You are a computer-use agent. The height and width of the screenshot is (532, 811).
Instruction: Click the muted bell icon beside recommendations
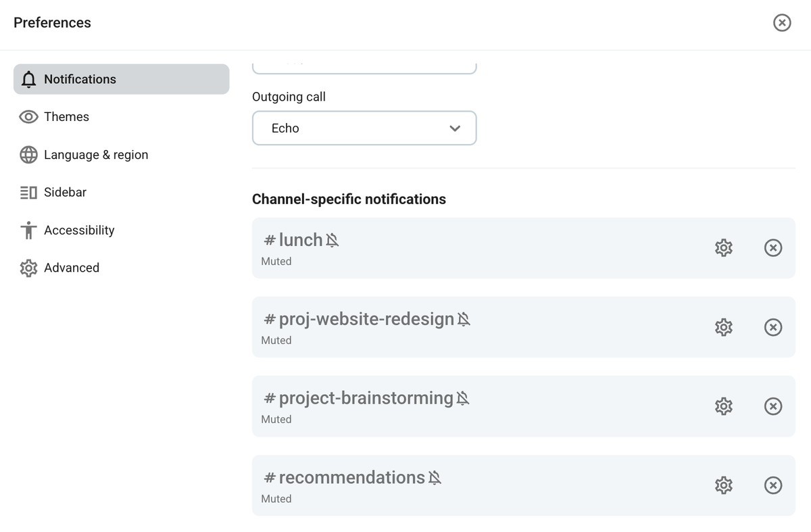click(x=436, y=477)
